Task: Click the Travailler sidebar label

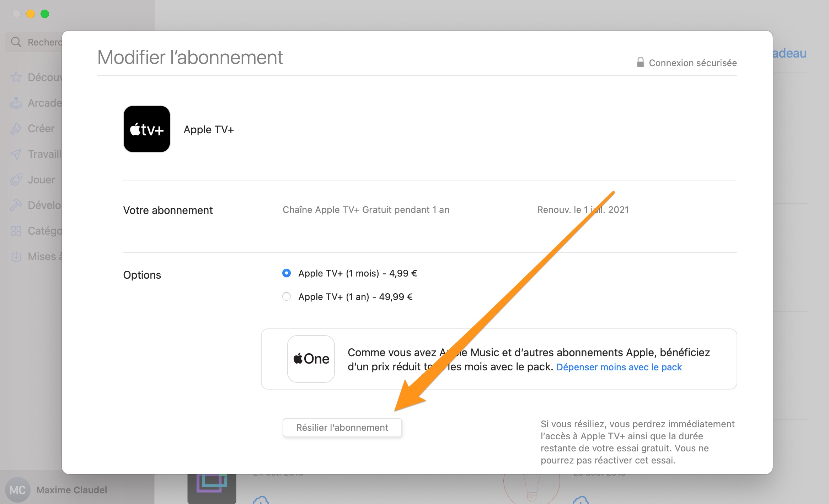Action: (x=45, y=154)
